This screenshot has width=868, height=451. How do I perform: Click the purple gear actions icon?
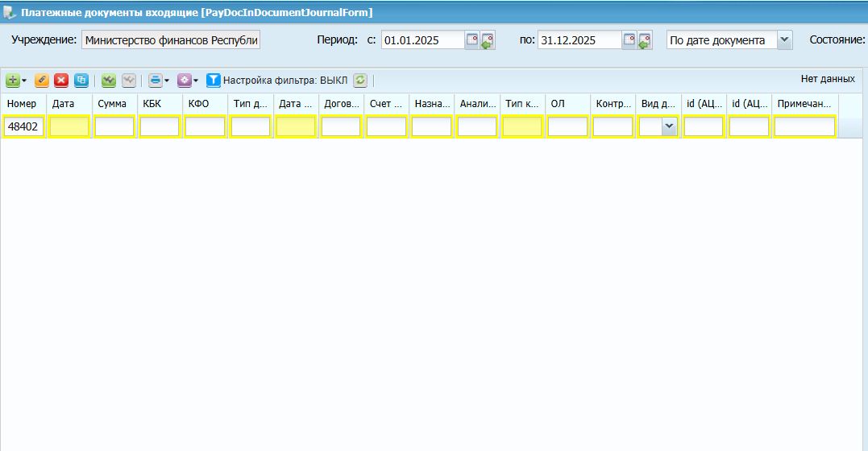[x=185, y=81]
